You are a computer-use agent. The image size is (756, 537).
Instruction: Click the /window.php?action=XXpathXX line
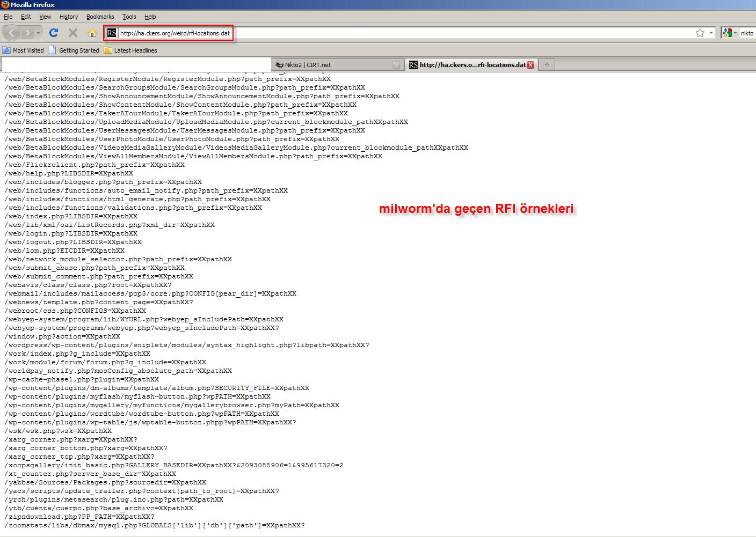coord(62,336)
